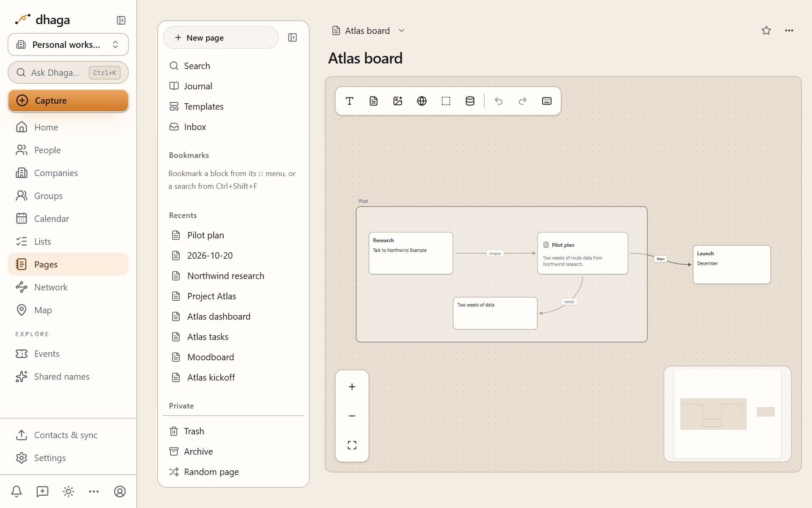Open Atlas tasks page
Image resolution: width=812 pixels, height=508 pixels.
[x=233, y=337]
